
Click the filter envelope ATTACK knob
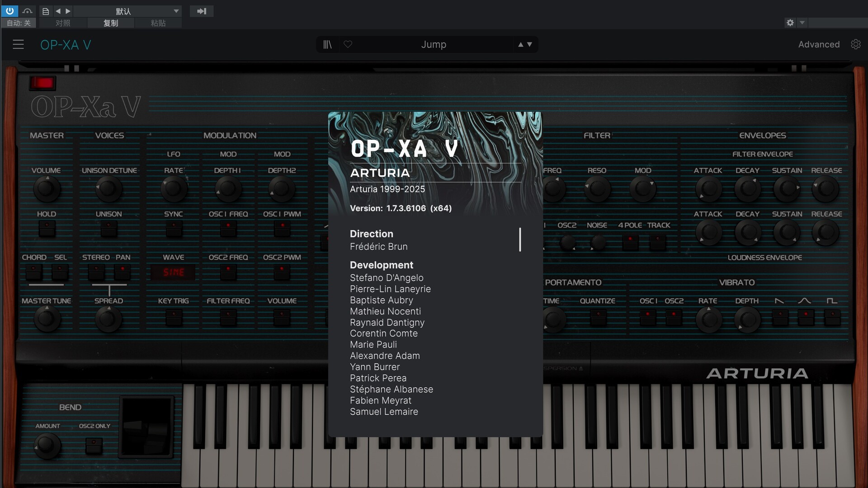[x=708, y=189]
